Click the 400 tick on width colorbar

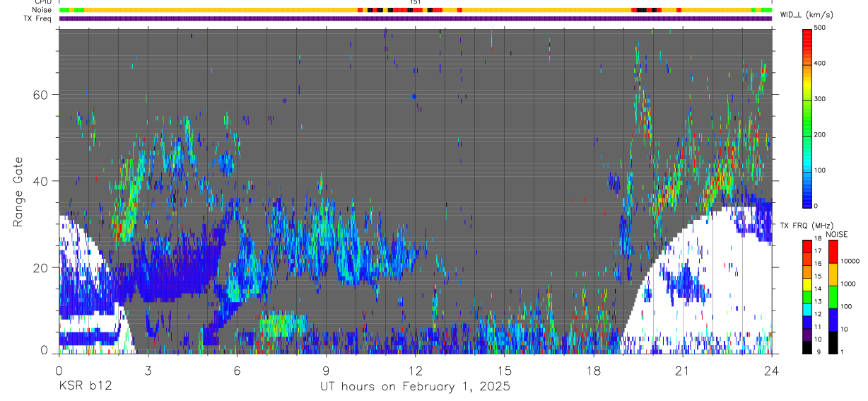coord(819,63)
